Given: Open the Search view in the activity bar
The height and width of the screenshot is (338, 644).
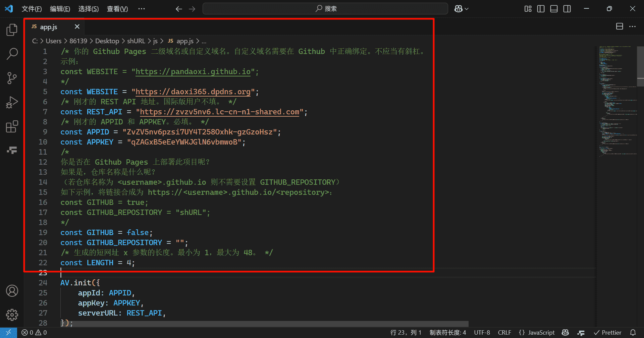Looking at the screenshot, I should [12, 54].
